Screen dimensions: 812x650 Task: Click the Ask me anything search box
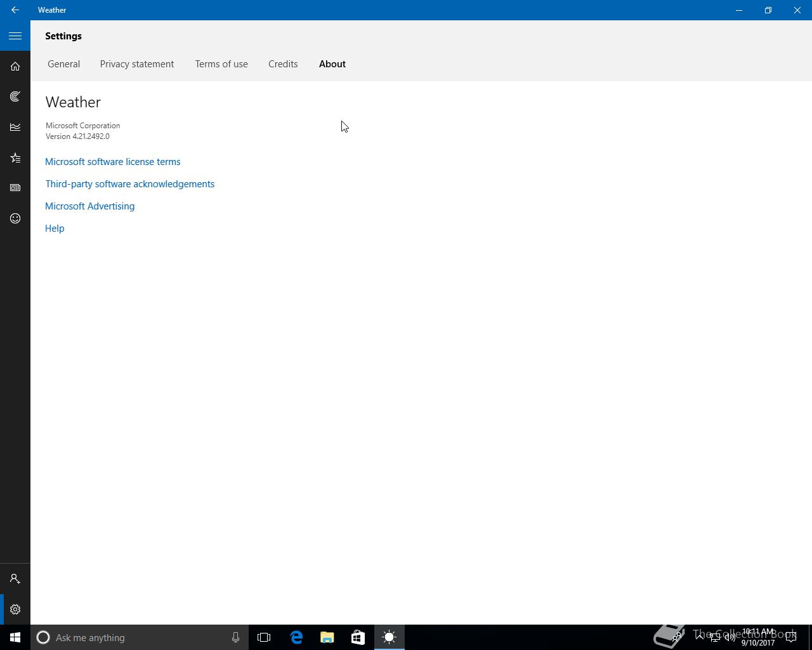tap(140, 637)
